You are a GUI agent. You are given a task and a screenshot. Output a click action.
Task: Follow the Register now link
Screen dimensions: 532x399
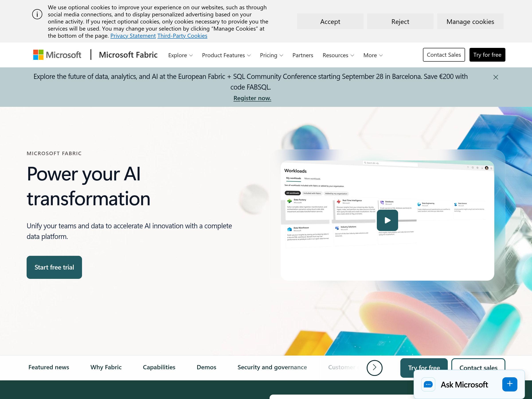252,98
